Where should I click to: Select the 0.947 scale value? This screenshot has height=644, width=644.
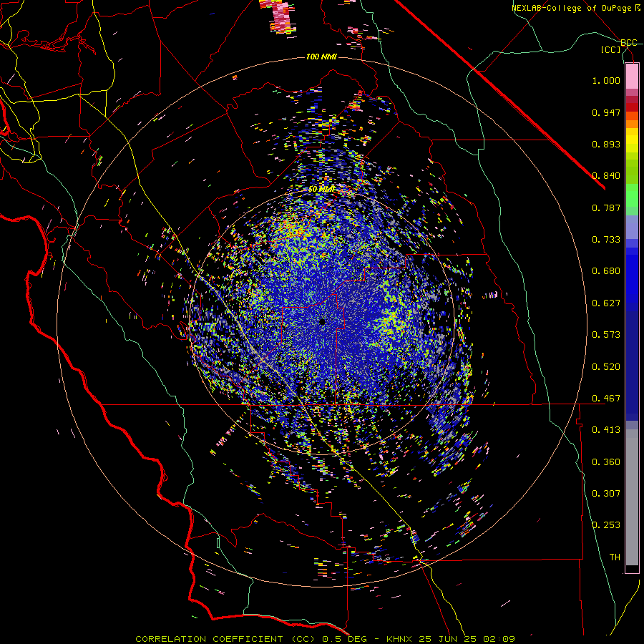(x=606, y=112)
